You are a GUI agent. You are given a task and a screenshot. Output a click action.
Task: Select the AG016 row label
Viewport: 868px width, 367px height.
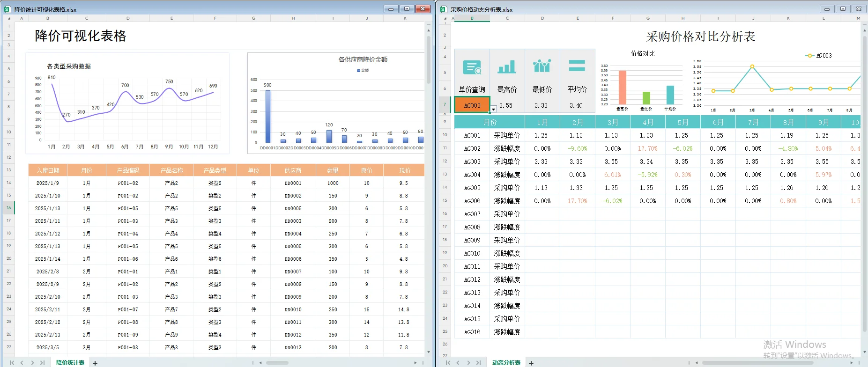pyautogui.click(x=472, y=332)
